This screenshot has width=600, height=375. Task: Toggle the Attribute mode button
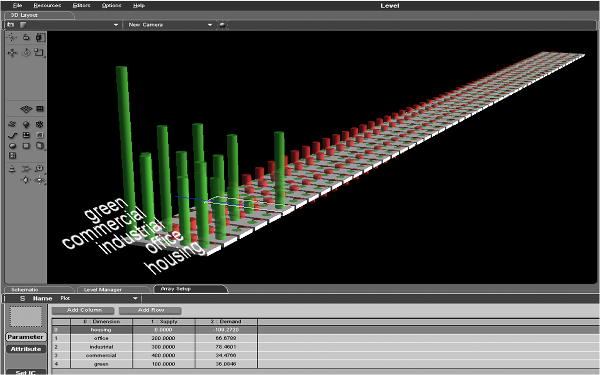point(26,349)
